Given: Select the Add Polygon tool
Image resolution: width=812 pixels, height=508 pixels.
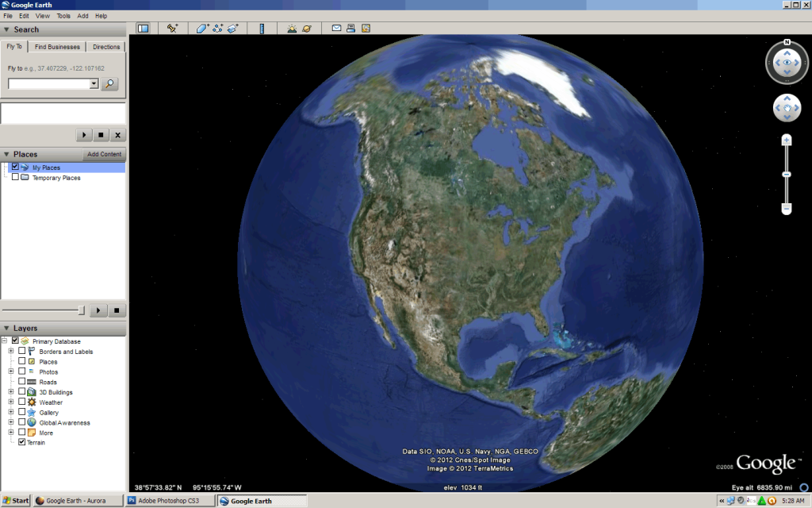Looking at the screenshot, I should point(202,29).
